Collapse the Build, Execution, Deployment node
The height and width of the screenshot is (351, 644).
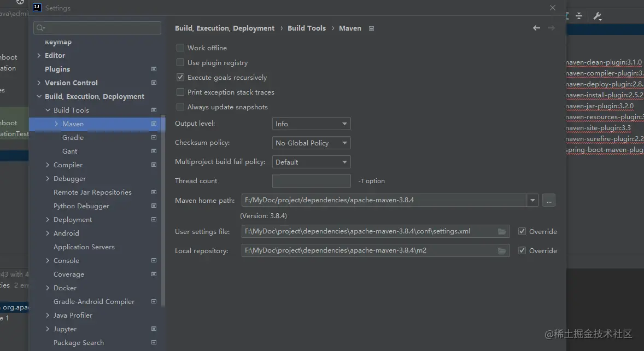point(39,96)
